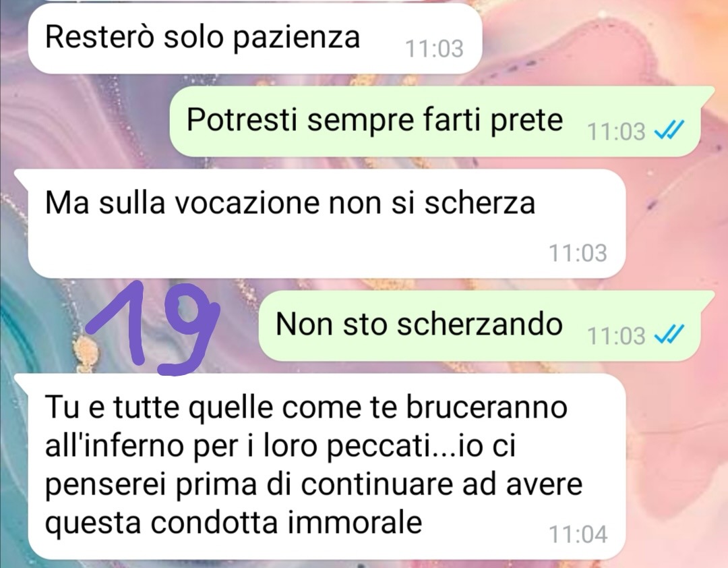Tap the word 'scherzando' in the green bubble
728x568 pixels.
pos(480,324)
